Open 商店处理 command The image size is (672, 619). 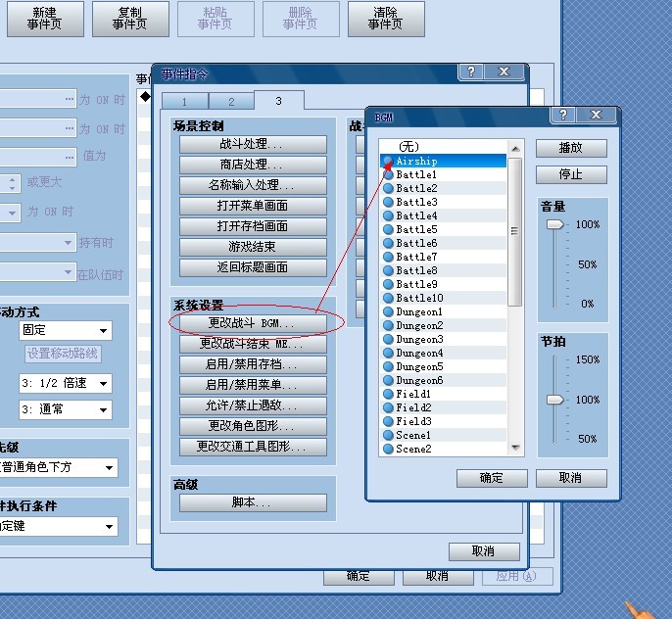[x=253, y=165]
